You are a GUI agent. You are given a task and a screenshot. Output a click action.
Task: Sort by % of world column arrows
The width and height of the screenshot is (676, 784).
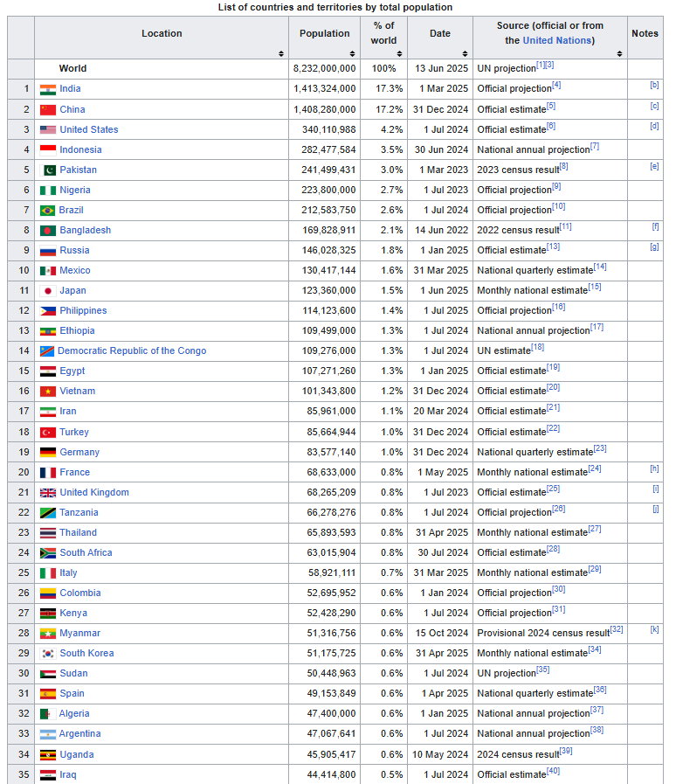pyautogui.click(x=399, y=53)
